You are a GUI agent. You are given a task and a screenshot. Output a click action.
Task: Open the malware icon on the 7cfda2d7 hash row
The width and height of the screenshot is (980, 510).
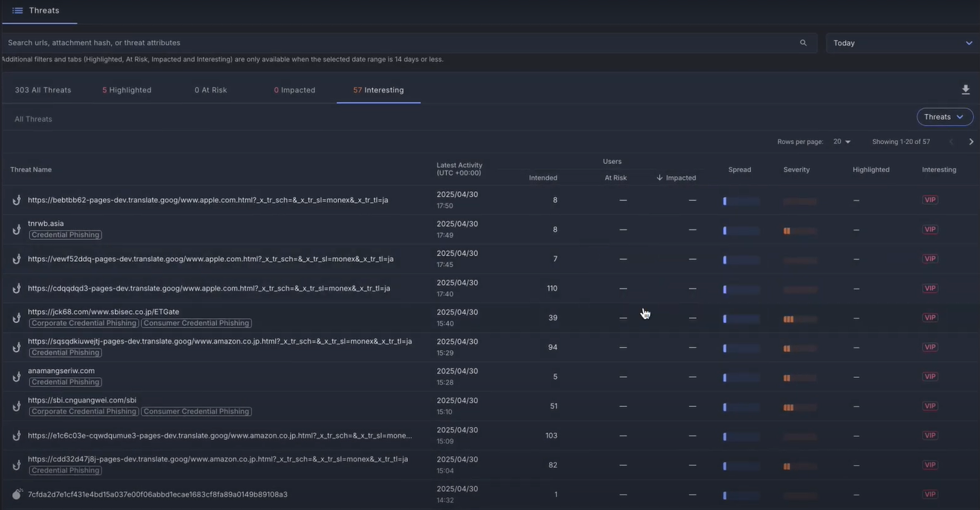pos(16,494)
